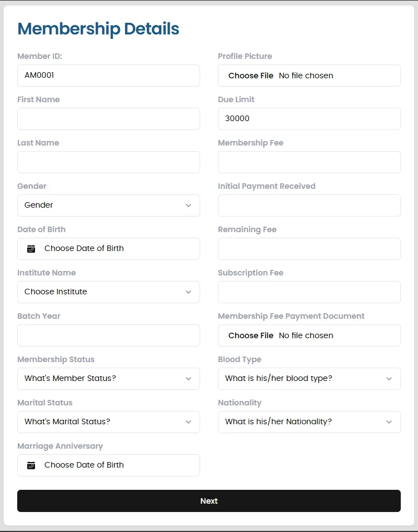The width and height of the screenshot is (418, 532).
Task: Expand the Nationality dropdown
Action: [309, 422]
